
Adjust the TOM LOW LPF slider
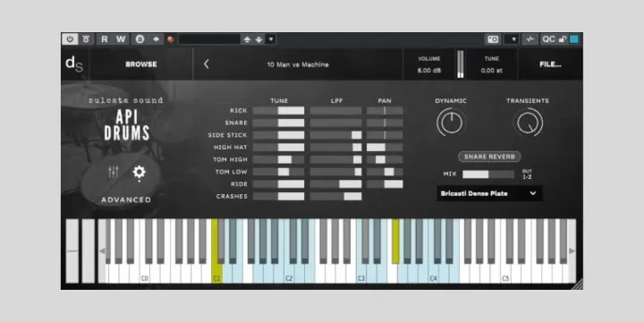click(336, 172)
